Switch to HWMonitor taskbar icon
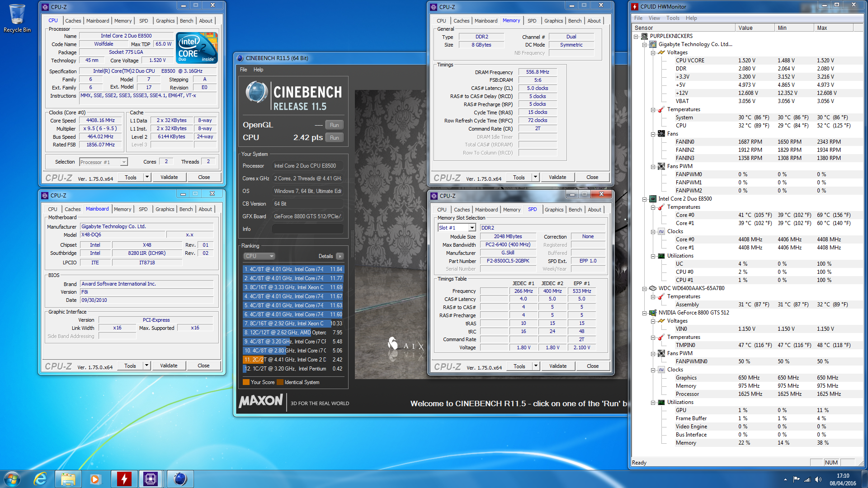The height and width of the screenshot is (488, 868). coord(124,479)
